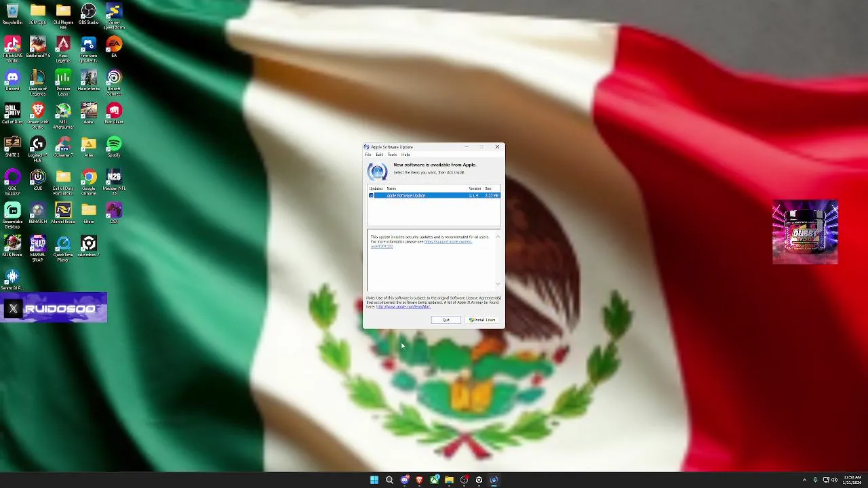Open the Windows Start menu
Screen dimensions: 868x488
point(374,480)
